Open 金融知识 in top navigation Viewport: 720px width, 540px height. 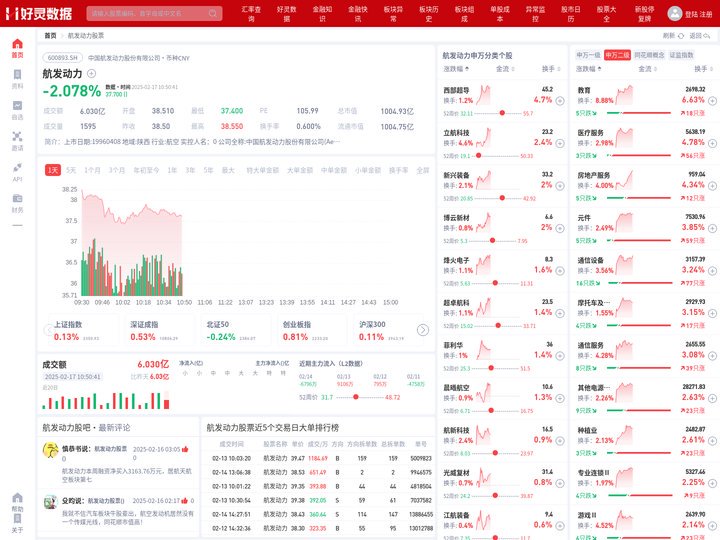coord(322,13)
